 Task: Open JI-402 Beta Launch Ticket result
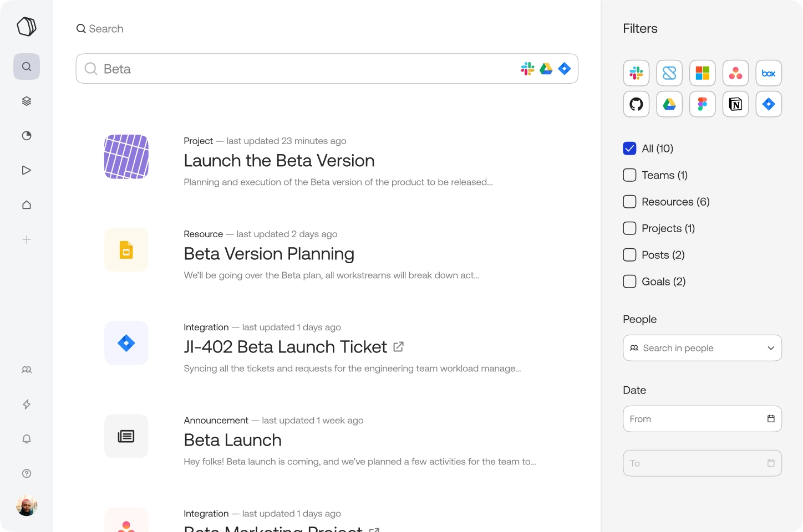tap(285, 347)
